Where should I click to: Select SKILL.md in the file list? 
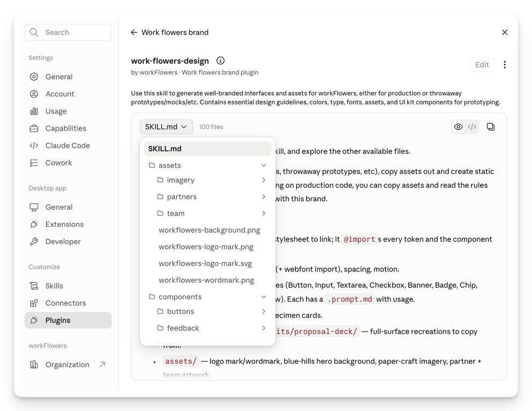point(208,149)
